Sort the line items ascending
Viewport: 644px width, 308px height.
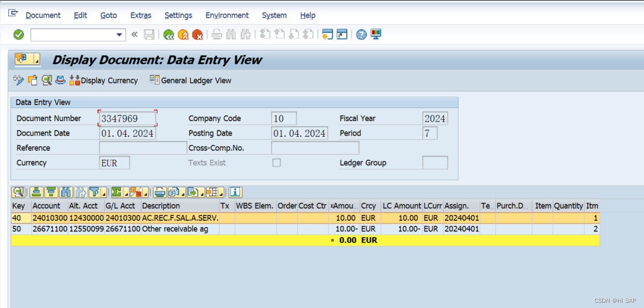pyautogui.click(x=36, y=192)
